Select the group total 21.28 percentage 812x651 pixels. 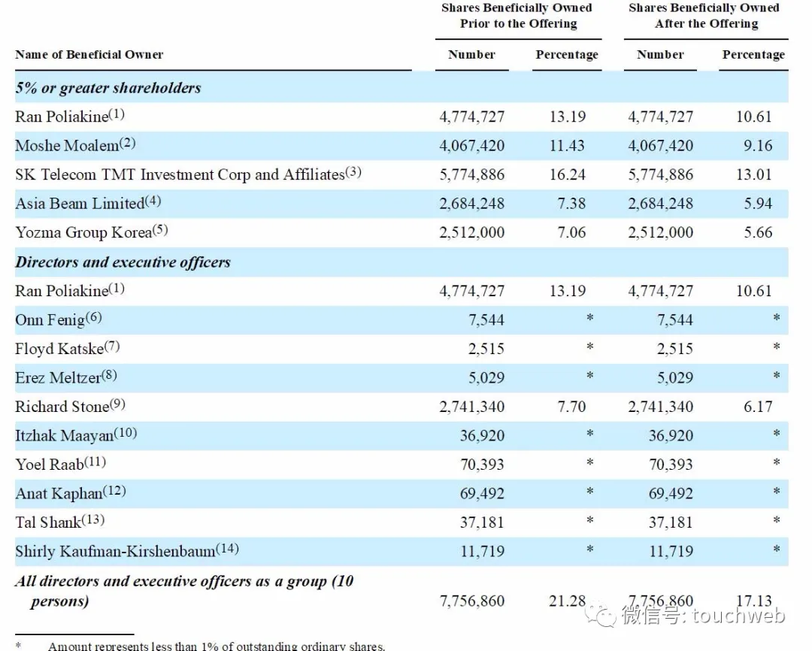pyautogui.click(x=567, y=601)
